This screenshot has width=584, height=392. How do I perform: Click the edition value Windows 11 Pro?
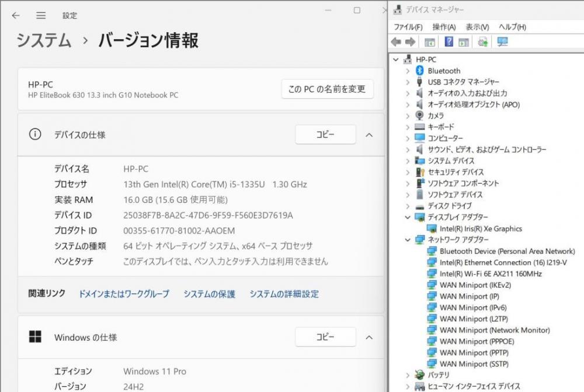[x=155, y=371]
